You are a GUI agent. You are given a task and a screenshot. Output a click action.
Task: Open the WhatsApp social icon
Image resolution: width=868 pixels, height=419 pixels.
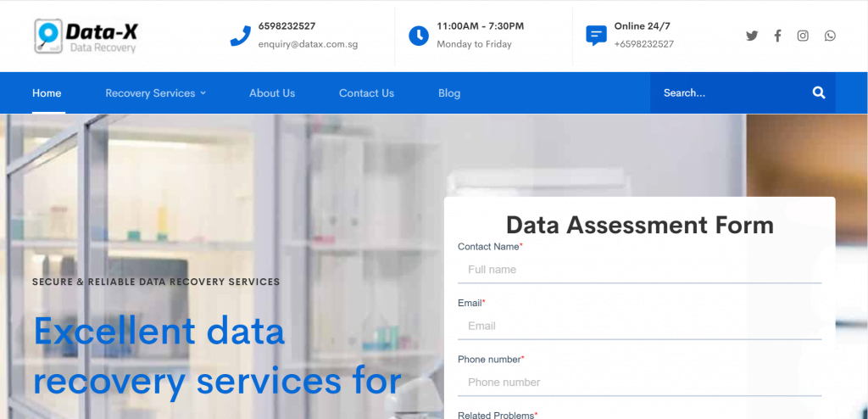point(830,36)
